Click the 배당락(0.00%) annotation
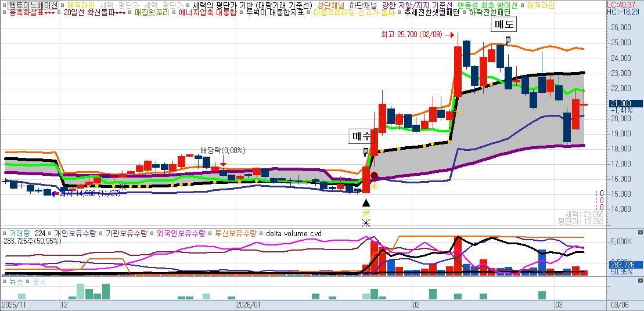This screenshot has height=311, width=644. pyautogui.click(x=222, y=151)
